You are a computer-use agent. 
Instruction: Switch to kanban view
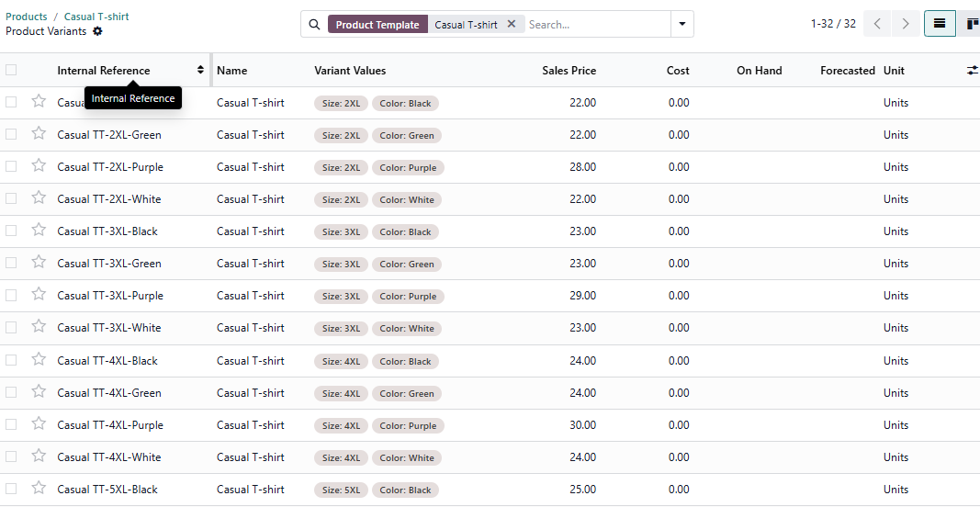coord(971,24)
